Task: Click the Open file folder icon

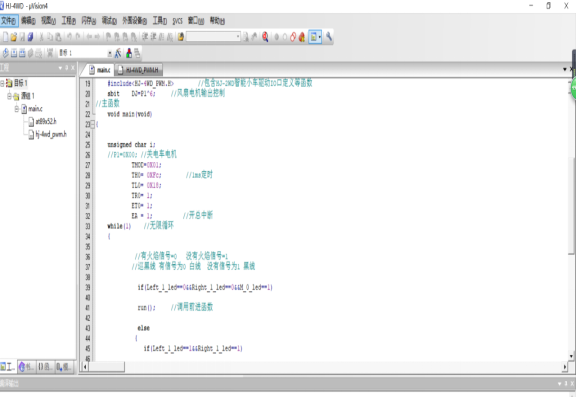Action: pos(14,37)
